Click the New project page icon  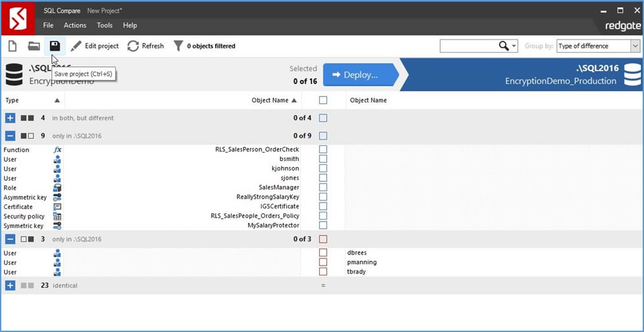tap(12, 46)
